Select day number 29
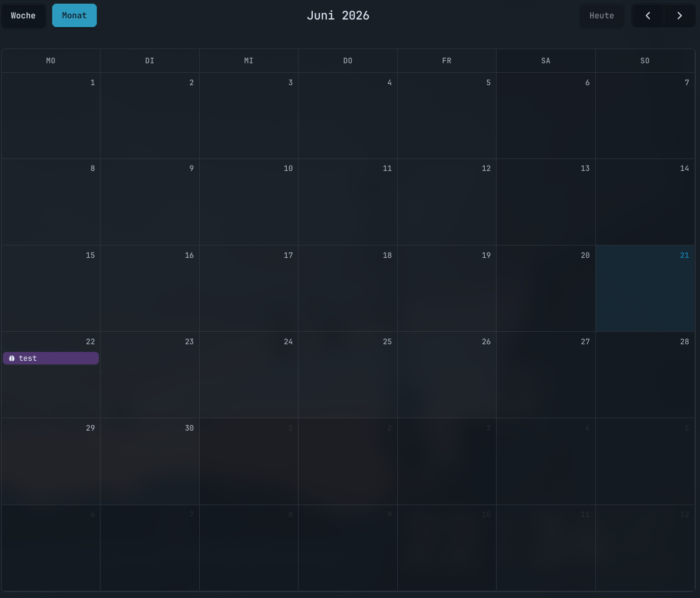The width and height of the screenshot is (700, 598). (x=90, y=428)
